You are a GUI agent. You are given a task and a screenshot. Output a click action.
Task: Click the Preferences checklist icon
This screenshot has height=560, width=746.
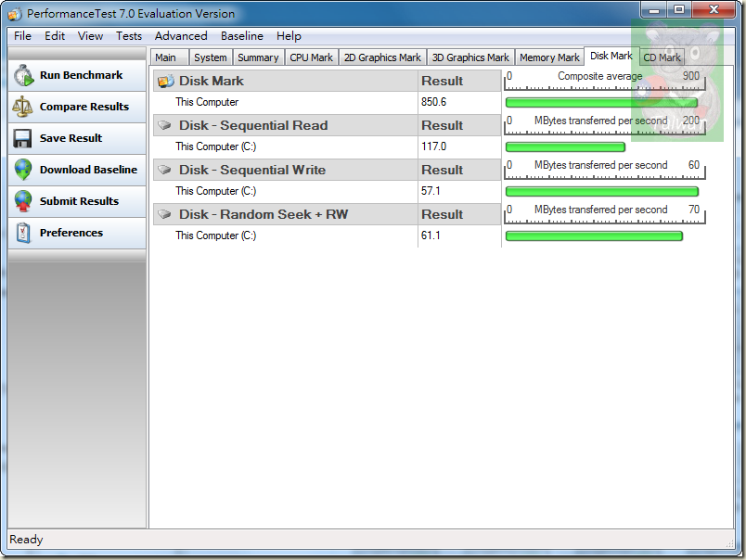(23, 233)
